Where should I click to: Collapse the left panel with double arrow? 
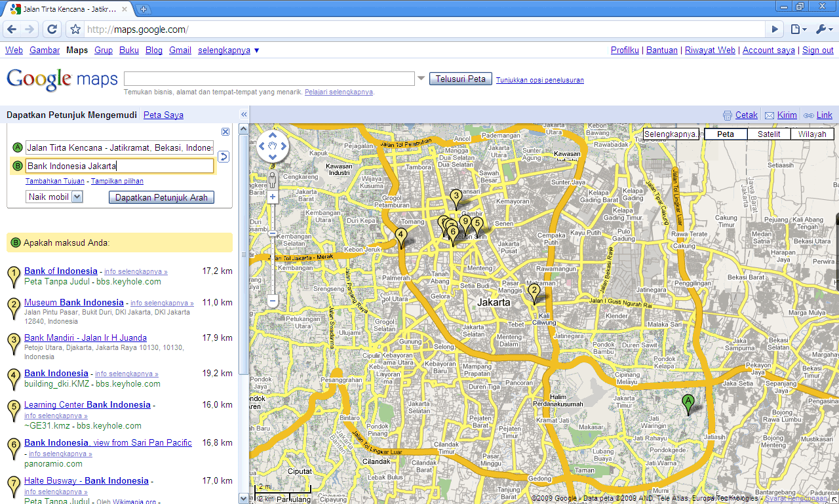coord(244,115)
